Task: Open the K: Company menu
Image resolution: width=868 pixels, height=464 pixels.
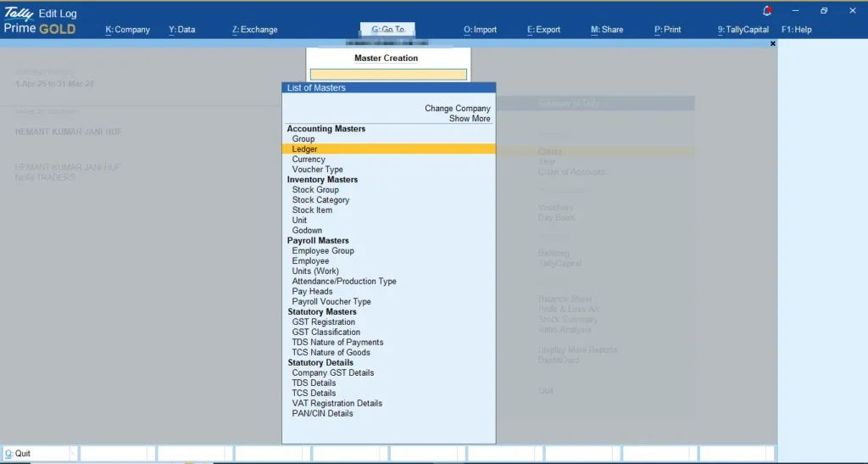Action: tap(127, 30)
